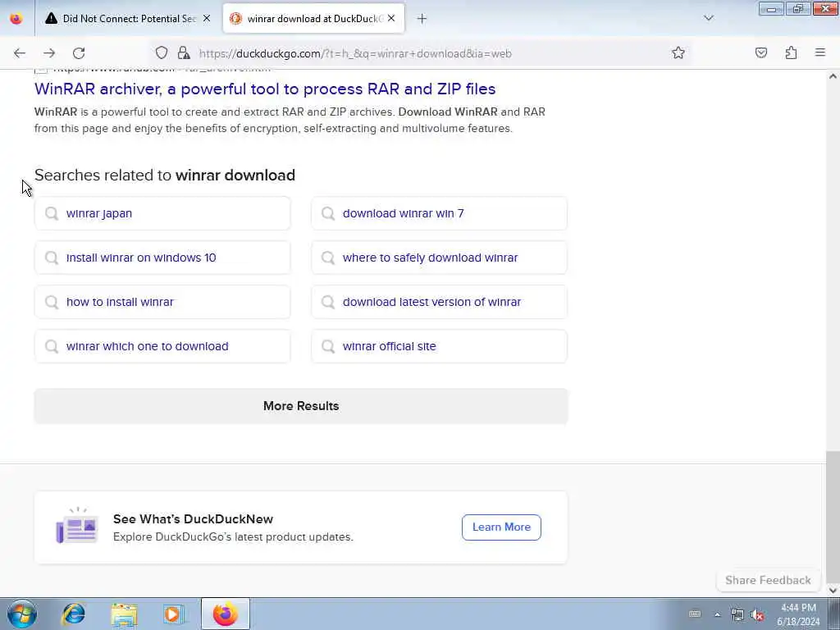Search related: winrar japan
Screen dimensions: 840x630
click(162, 213)
